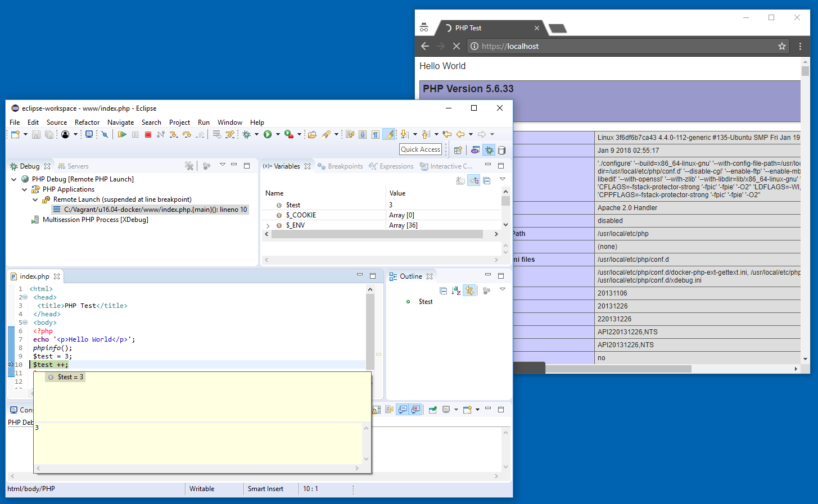Toggle the breakpoint marker on line 10
818x504 pixels.
[x=11, y=364]
